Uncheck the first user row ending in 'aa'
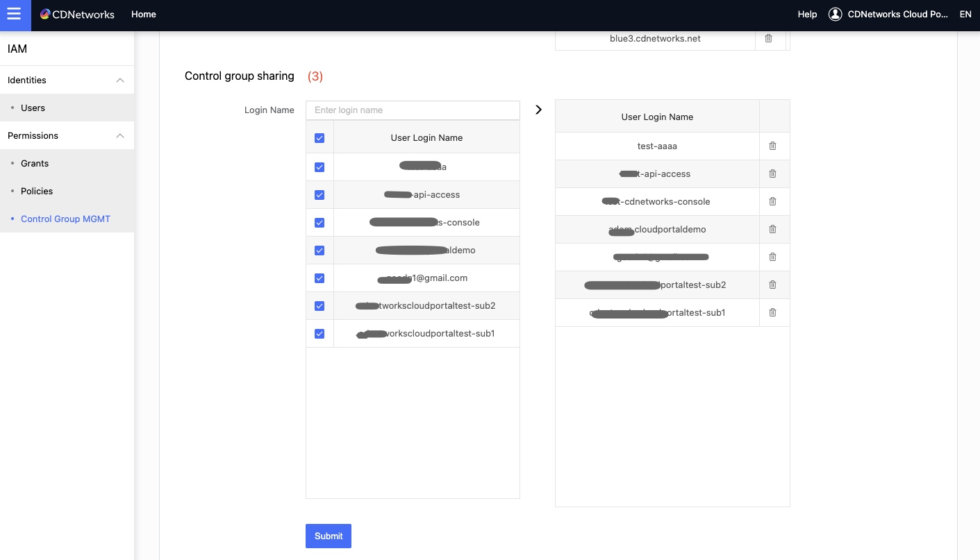 [319, 167]
